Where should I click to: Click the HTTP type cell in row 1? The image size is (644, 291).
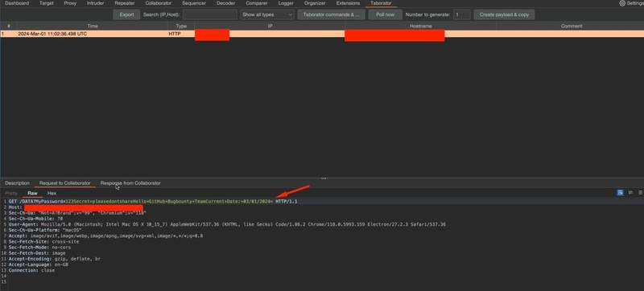pos(175,34)
